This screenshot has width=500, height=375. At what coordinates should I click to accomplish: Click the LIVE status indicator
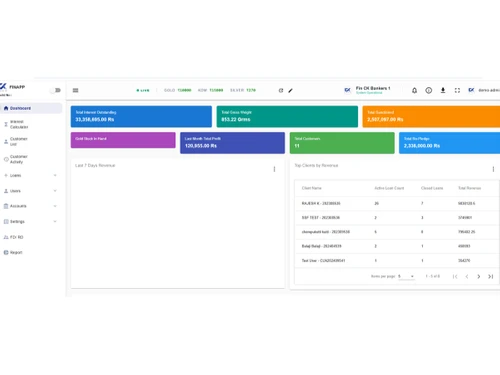point(143,90)
